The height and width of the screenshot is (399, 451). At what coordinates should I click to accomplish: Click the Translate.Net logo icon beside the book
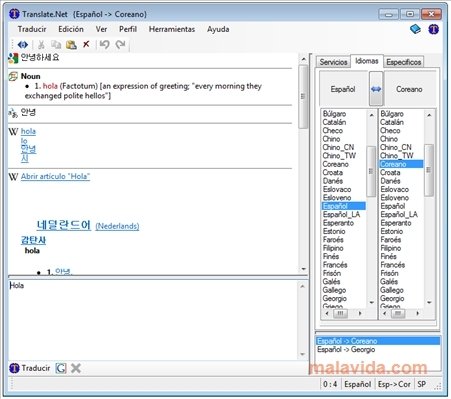click(x=433, y=29)
